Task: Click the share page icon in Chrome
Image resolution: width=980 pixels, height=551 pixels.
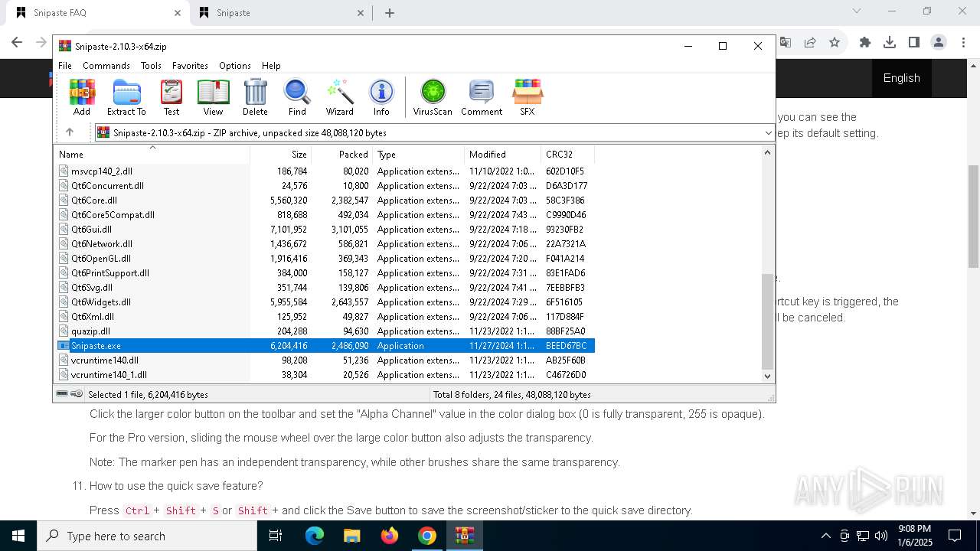Action: click(810, 42)
